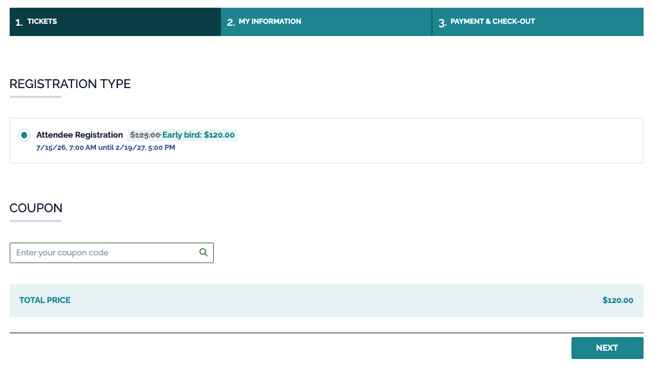
Task: Jump to Payment & Check-Out step
Action: click(x=538, y=22)
